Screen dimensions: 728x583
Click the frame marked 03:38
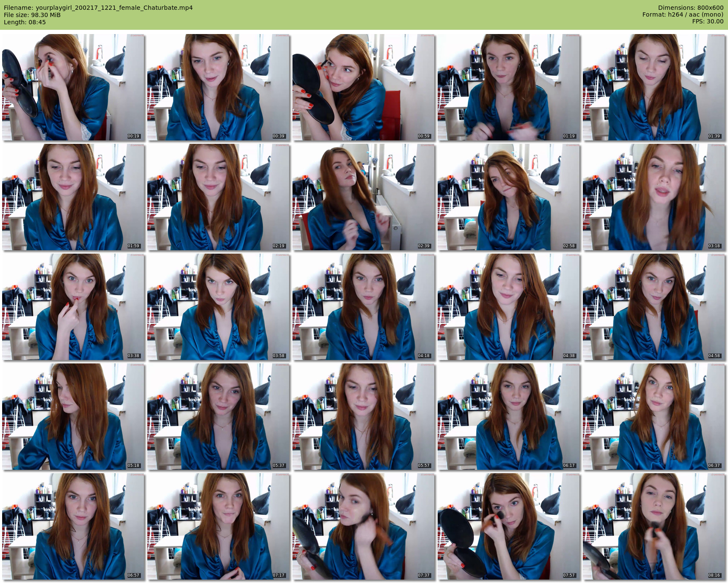click(73, 307)
